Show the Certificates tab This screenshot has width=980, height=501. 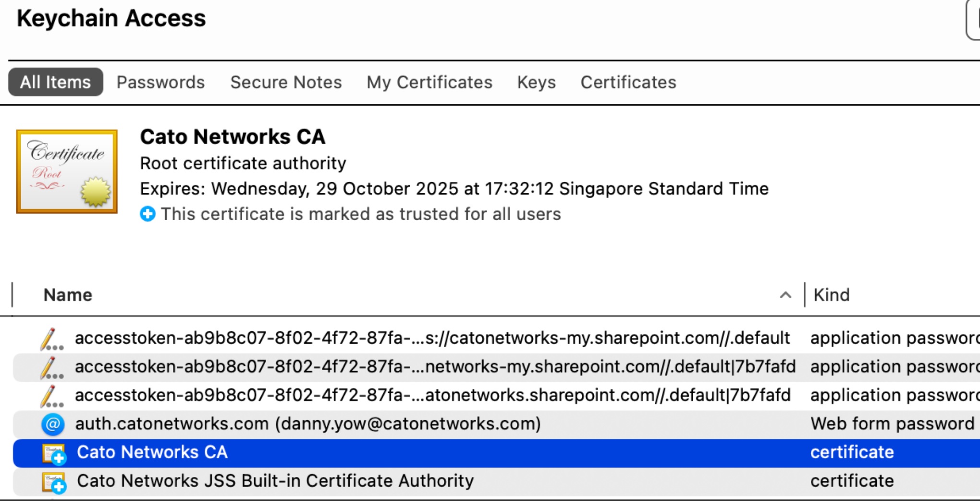628,82
